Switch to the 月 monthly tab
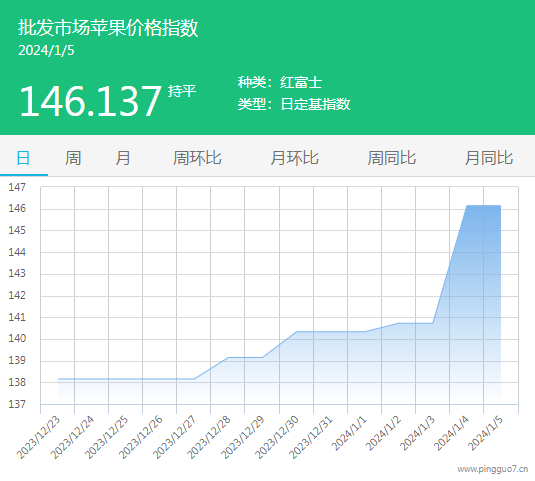Screen dimensions: 535x481 pos(123,158)
